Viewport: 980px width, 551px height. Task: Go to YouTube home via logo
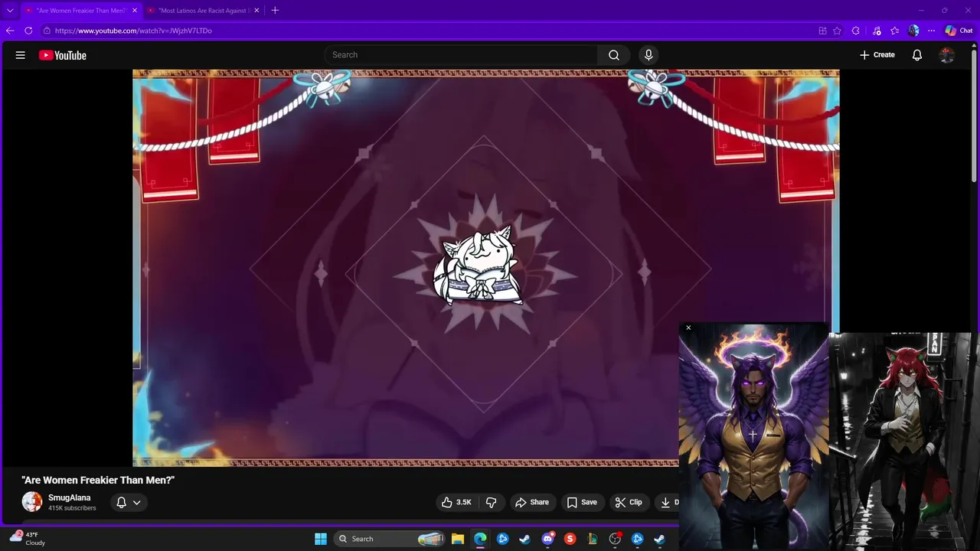tap(63, 55)
